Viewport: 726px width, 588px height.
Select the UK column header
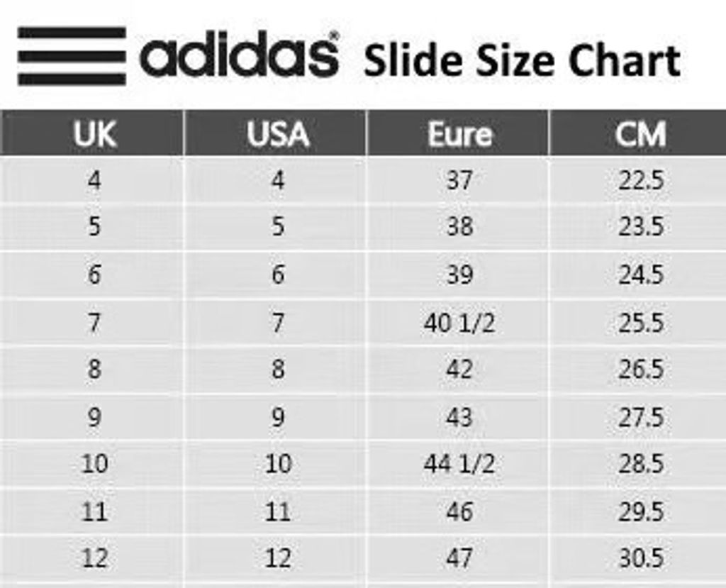pyautogui.click(x=94, y=134)
